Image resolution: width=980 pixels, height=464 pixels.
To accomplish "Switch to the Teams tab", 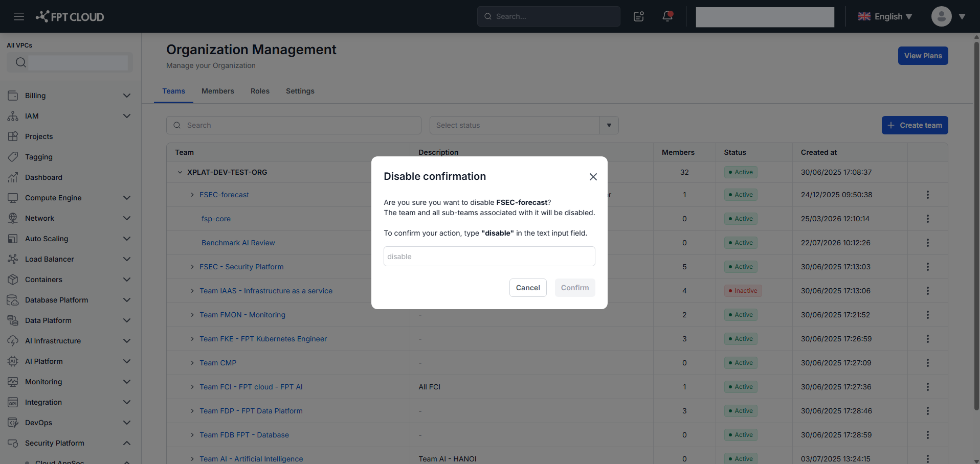I will coord(174,91).
